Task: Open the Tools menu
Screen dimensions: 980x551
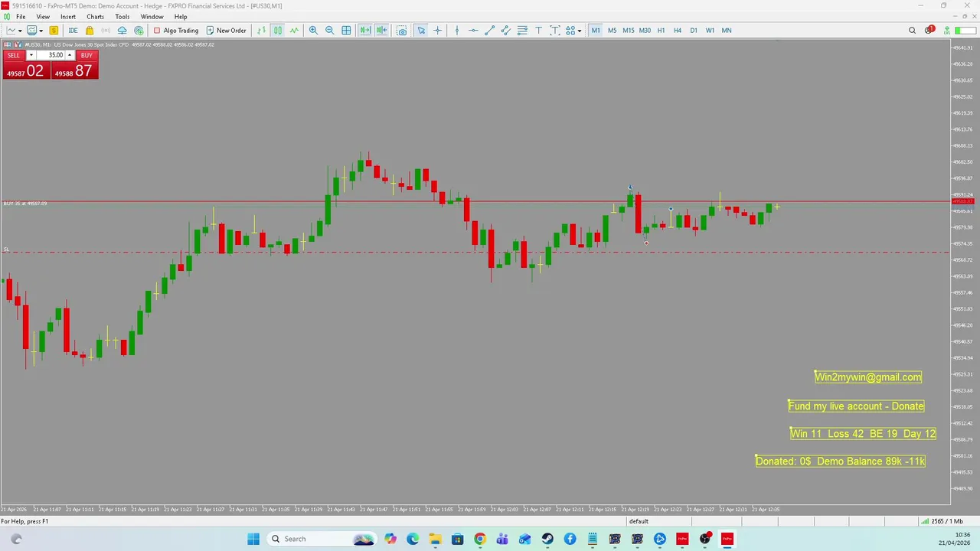Action: (x=122, y=16)
